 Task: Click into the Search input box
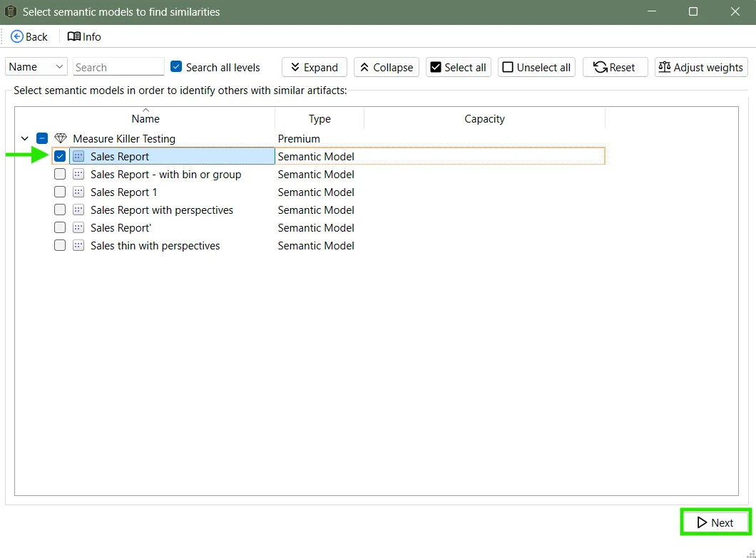(118, 67)
